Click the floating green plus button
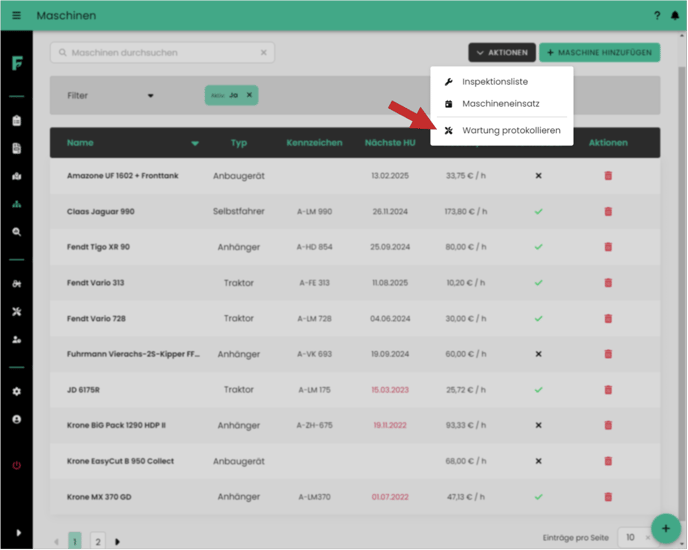 pos(666,528)
